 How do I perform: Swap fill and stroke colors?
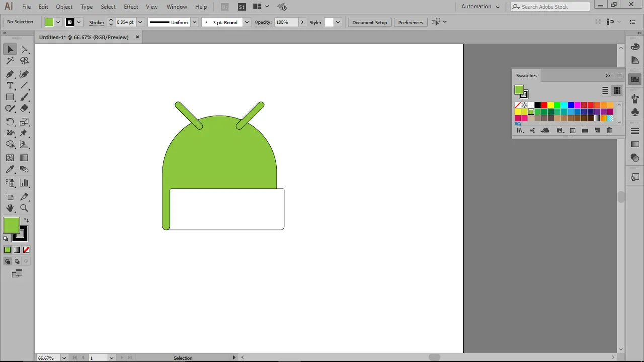(26, 220)
